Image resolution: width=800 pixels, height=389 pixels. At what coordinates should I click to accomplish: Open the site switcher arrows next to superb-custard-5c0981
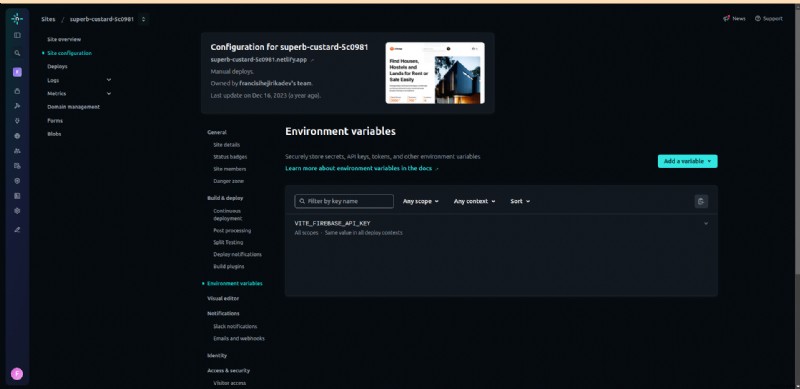pos(143,19)
